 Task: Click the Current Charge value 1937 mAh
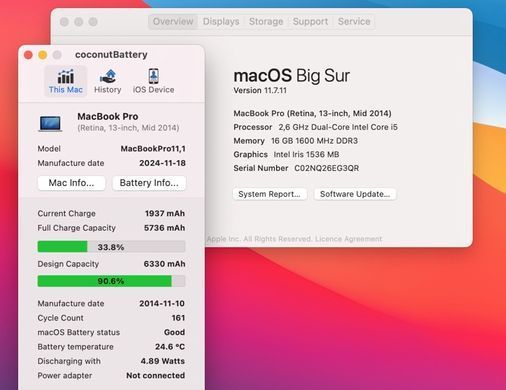pos(165,213)
